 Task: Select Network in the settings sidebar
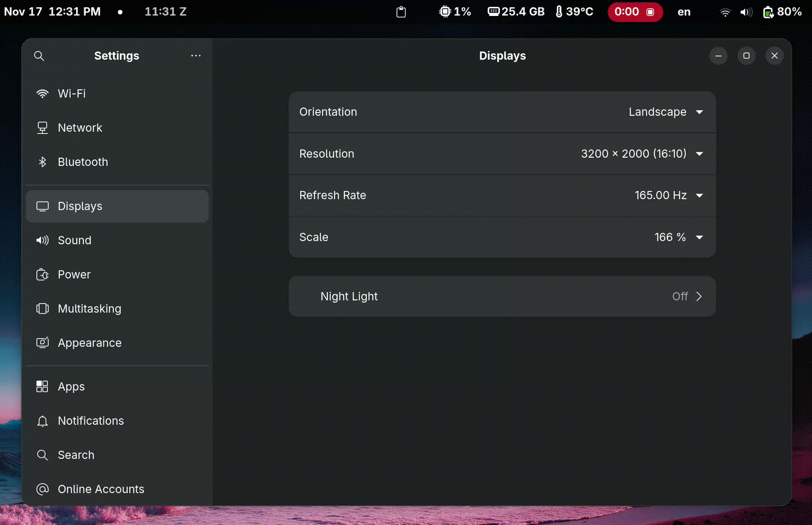pyautogui.click(x=118, y=128)
